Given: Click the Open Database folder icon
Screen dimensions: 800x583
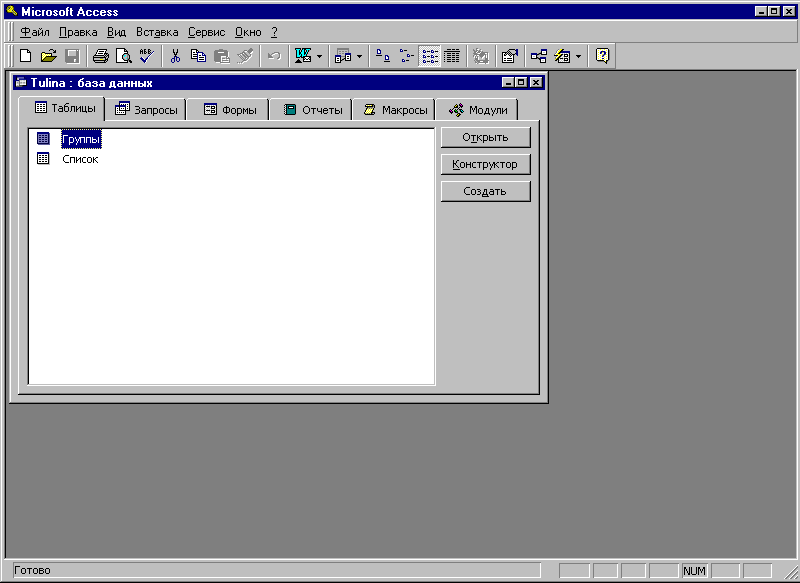Looking at the screenshot, I should coord(49,56).
